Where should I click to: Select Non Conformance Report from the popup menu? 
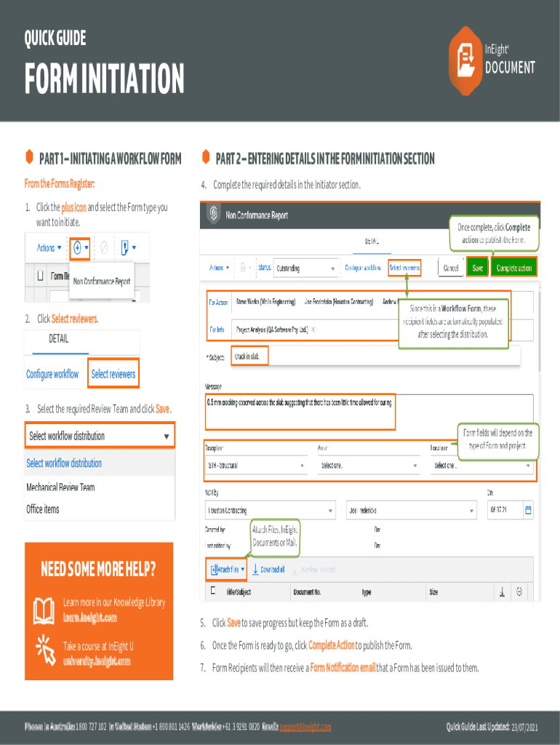(102, 282)
